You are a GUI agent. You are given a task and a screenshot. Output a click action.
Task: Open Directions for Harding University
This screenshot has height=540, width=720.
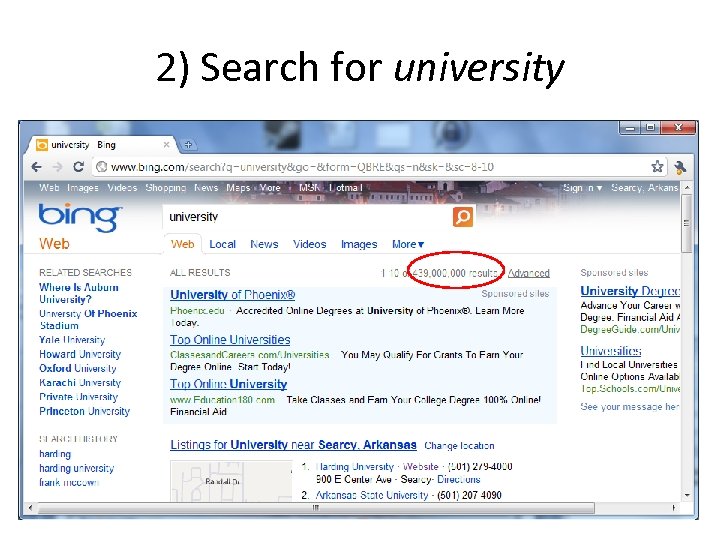[x=458, y=480]
